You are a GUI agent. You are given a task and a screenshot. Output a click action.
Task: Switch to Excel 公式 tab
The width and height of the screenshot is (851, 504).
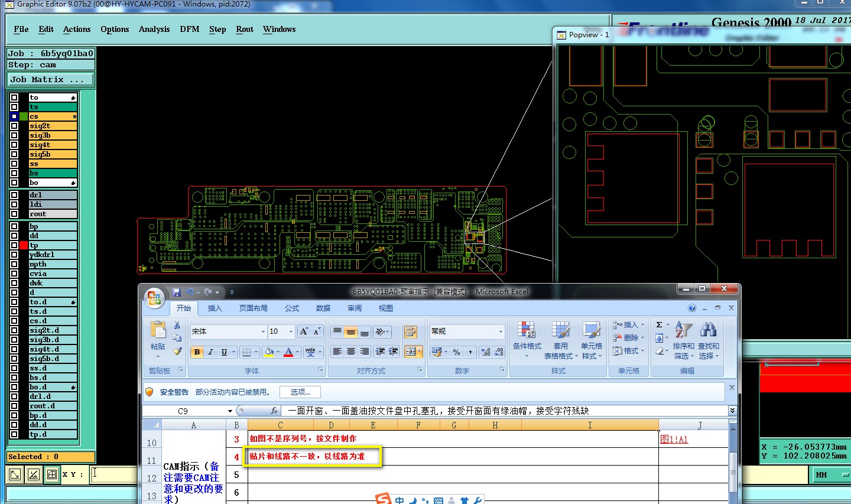point(292,308)
